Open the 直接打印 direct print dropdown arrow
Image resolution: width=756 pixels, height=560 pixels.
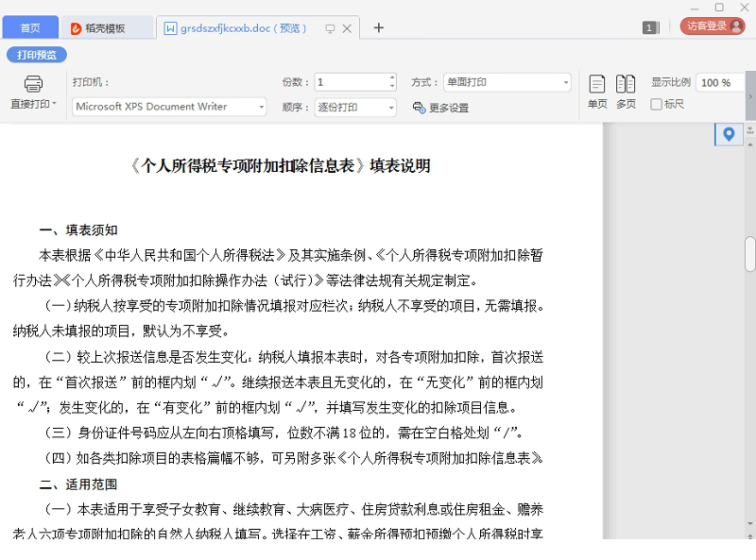52,104
